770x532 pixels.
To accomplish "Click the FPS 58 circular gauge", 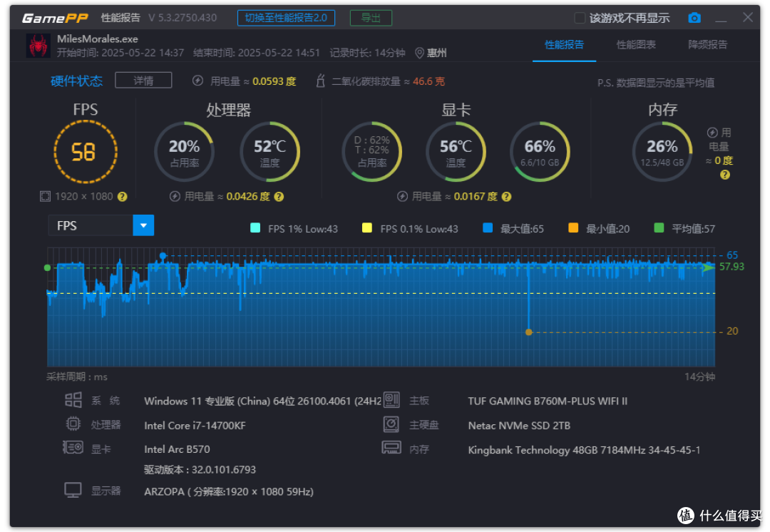I will 86,152.
